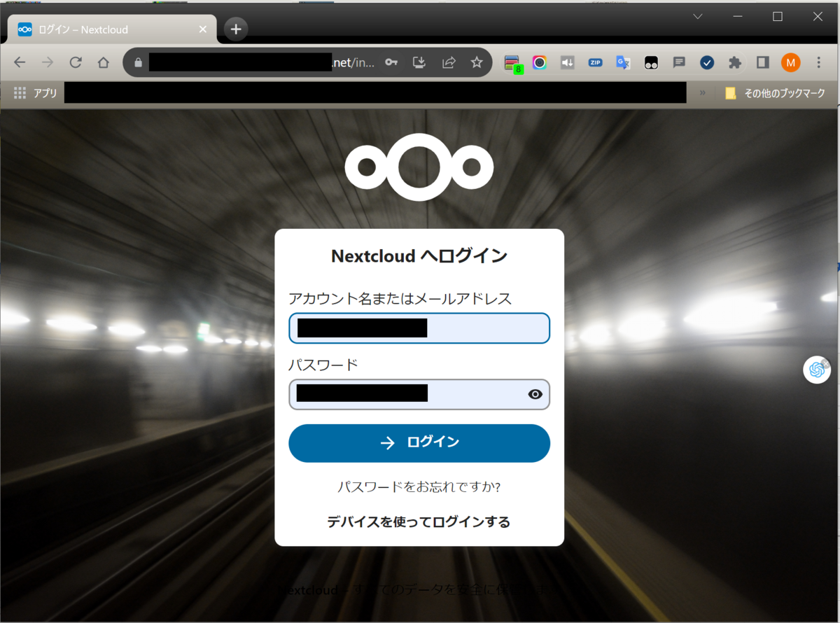The width and height of the screenshot is (840, 623).
Task: Click the share page icon
Action: tap(449, 62)
